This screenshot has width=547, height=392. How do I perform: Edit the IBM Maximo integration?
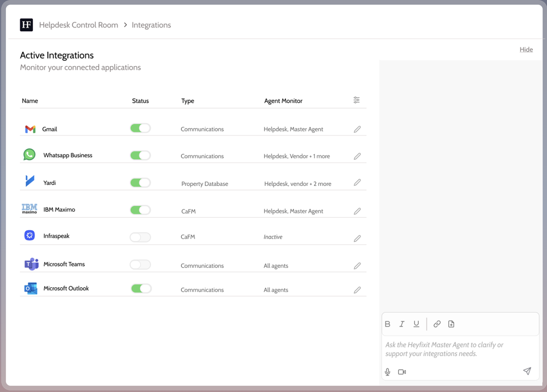pos(357,211)
